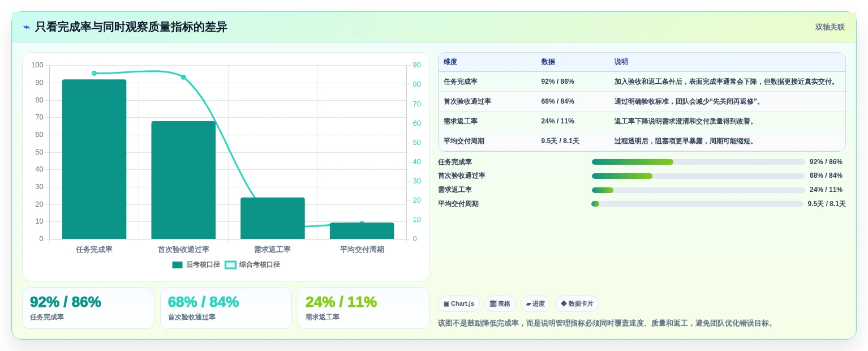Click the page title 只看完成率与同时观察质量指标的差异

point(131,27)
